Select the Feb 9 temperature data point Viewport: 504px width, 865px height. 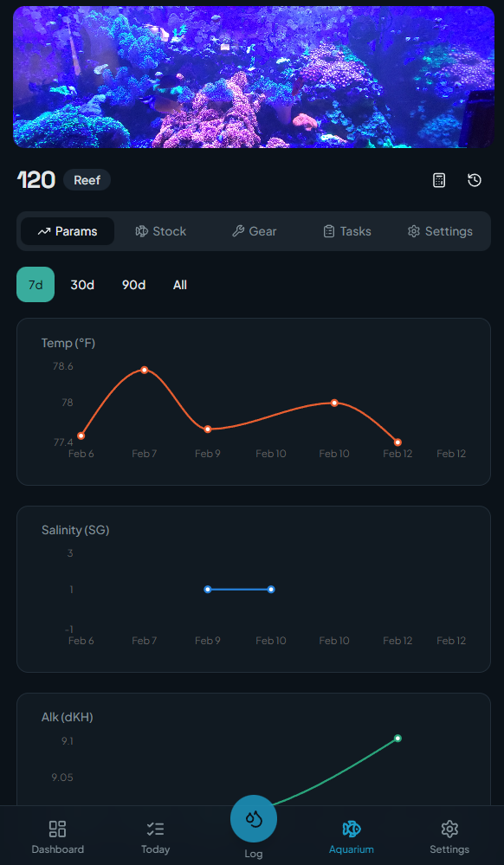coord(208,429)
